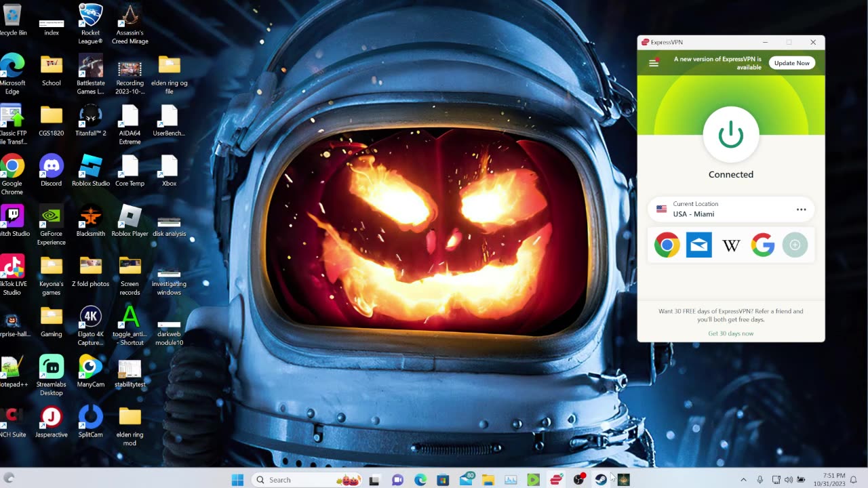The image size is (868, 488).
Task: Click the microphone icon in system tray
Action: (x=760, y=480)
